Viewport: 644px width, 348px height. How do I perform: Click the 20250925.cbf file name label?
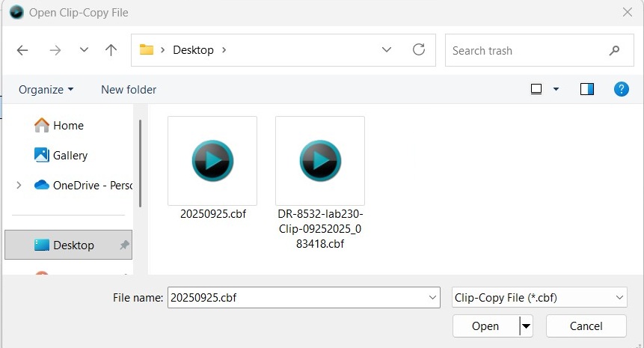click(213, 214)
